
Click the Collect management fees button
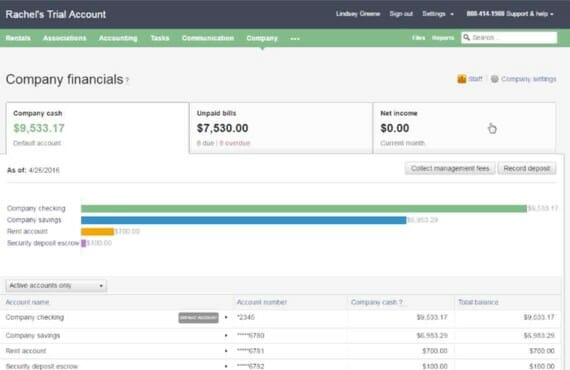(450, 168)
